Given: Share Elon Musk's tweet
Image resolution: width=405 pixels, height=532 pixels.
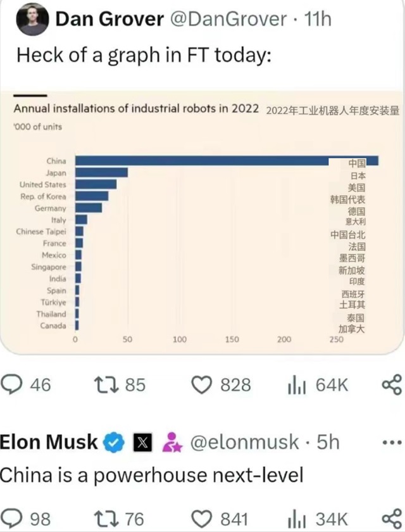Looking at the screenshot, I should 392,519.
